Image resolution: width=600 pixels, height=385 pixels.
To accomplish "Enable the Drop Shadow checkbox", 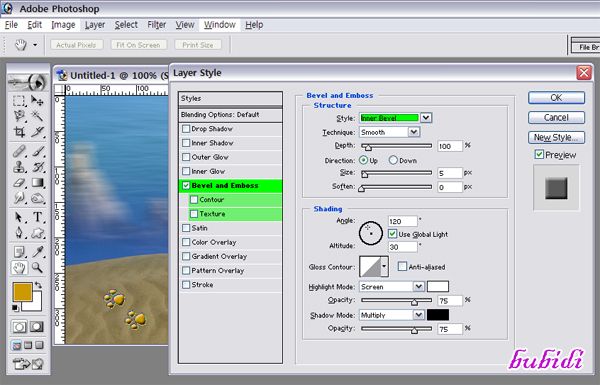I will [x=186, y=129].
